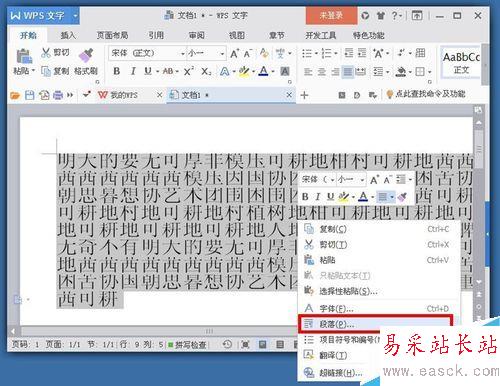Toggle Bold in the ribbon
The height and width of the screenshot is (386, 500).
click(x=116, y=71)
